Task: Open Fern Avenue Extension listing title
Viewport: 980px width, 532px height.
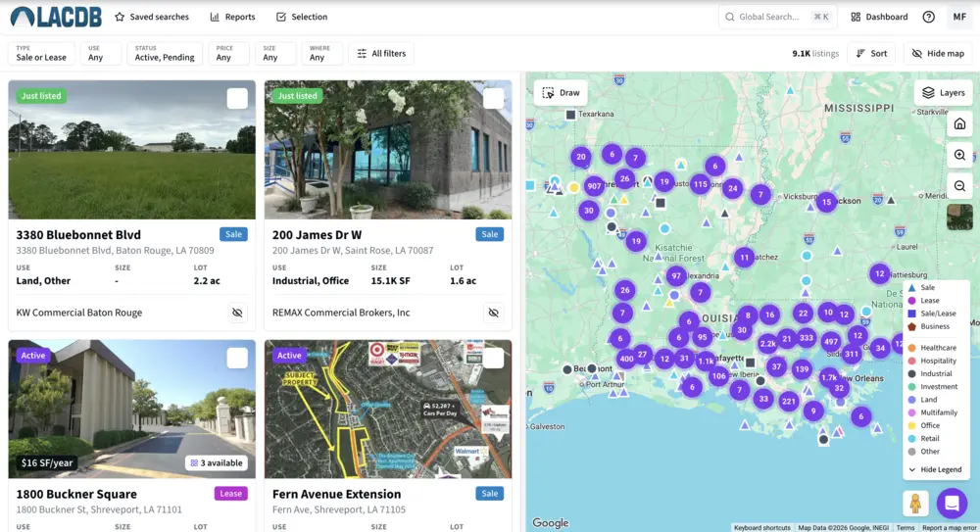Action: [x=336, y=494]
